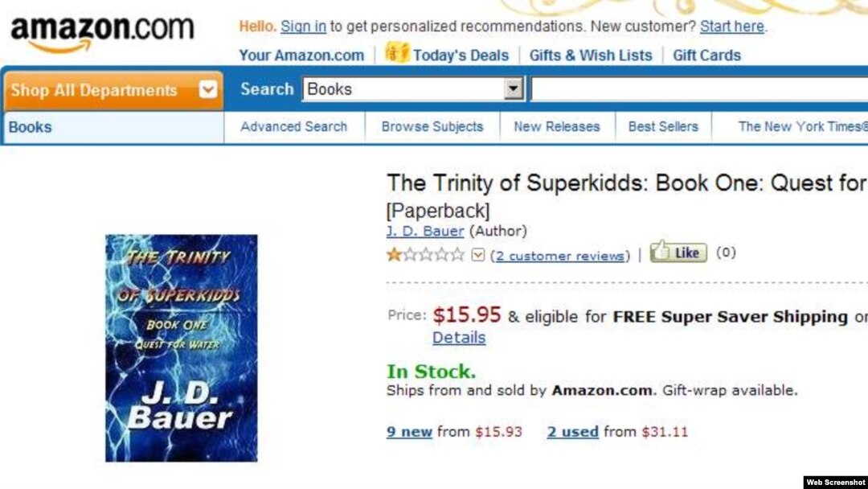The image size is (868, 489).
Task: Open the Browse Subjects tab
Action: (x=432, y=127)
